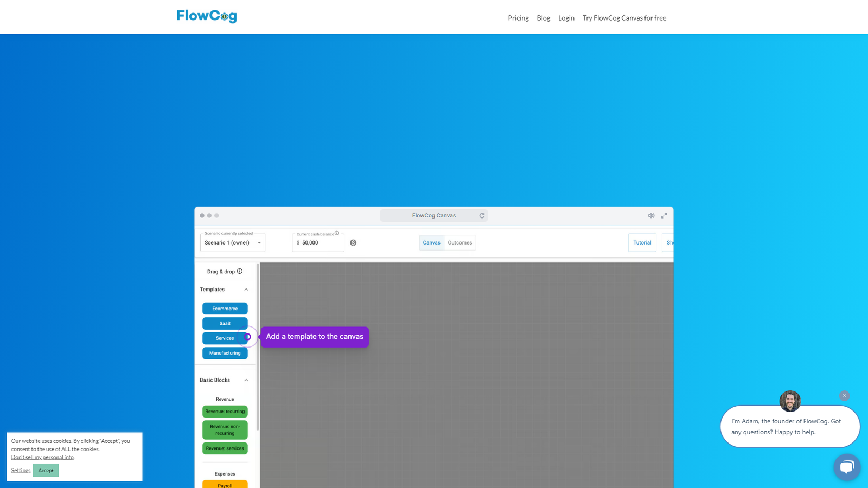Image resolution: width=868 pixels, height=488 pixels.
Task: Click the FlowCog Canvas address bar
Action: point(434,216)
